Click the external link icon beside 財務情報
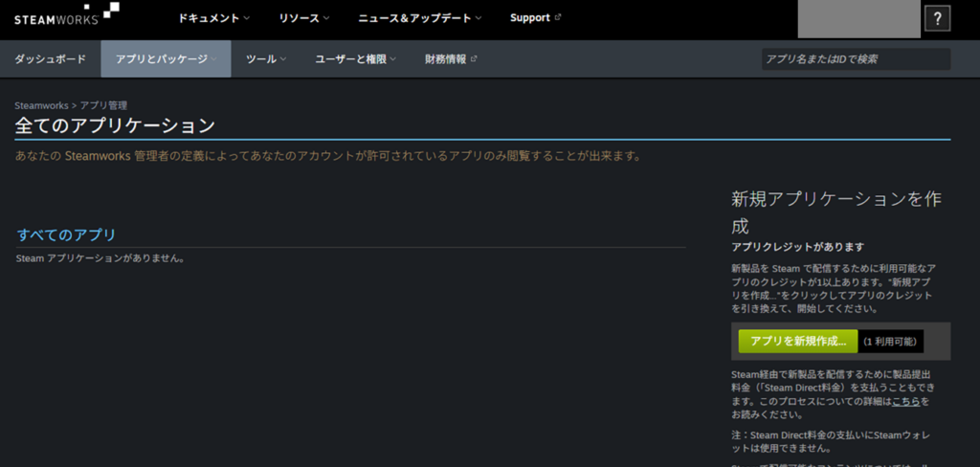The width and height of the screenshot is (980, 467). pos(474,59)
